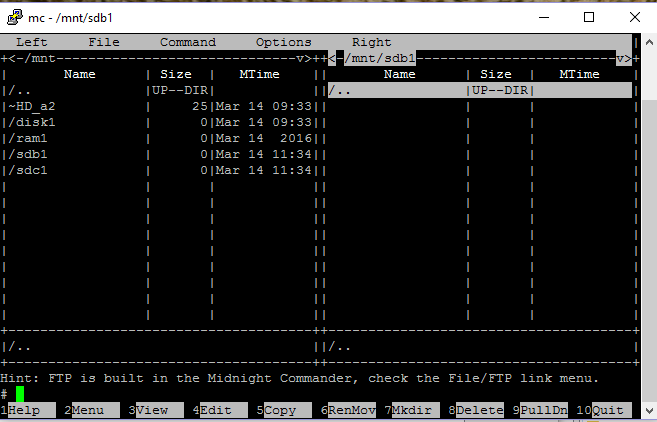
Task: Minimize the mc terminal window
Action: click(544, 17)
